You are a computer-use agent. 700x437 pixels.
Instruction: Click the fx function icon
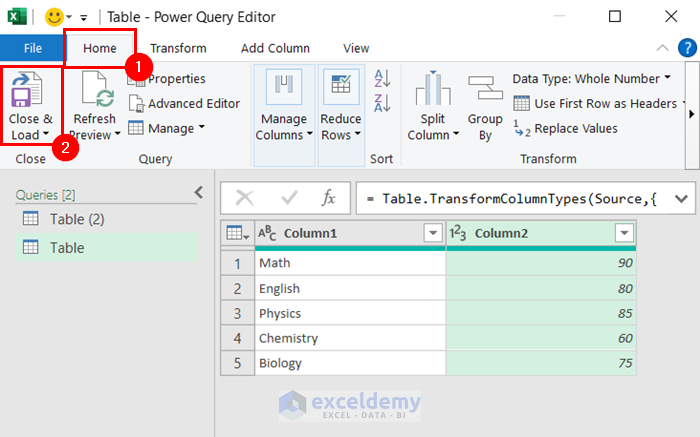tap(329, 197)
